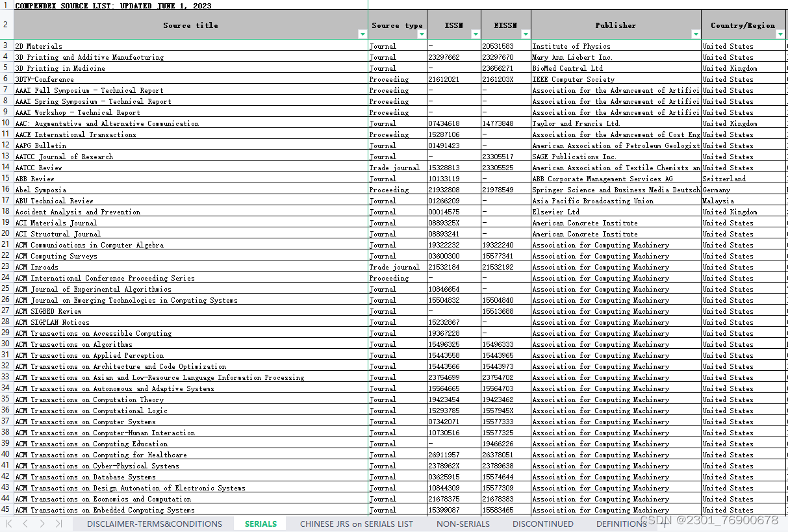
Task: Open the Source title filter dropdown
Action: [362, 34]
